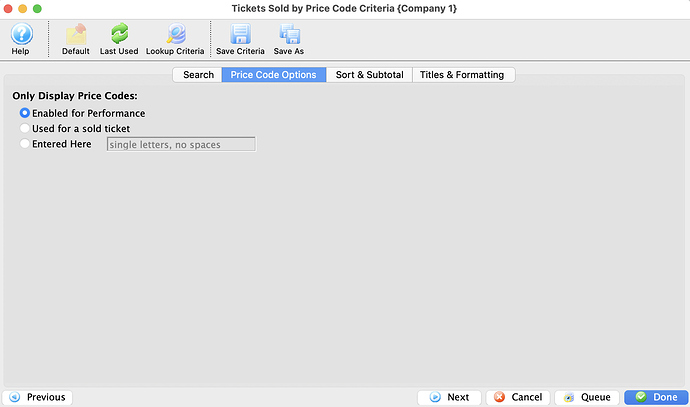This screenshot has width=690, height=407.
Task: Click the Next button
Action: click(x=449, y=397)
